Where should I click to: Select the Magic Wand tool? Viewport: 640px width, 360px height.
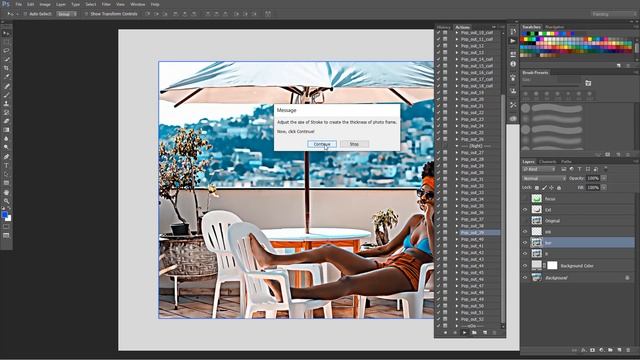click(x=6, y=60)
